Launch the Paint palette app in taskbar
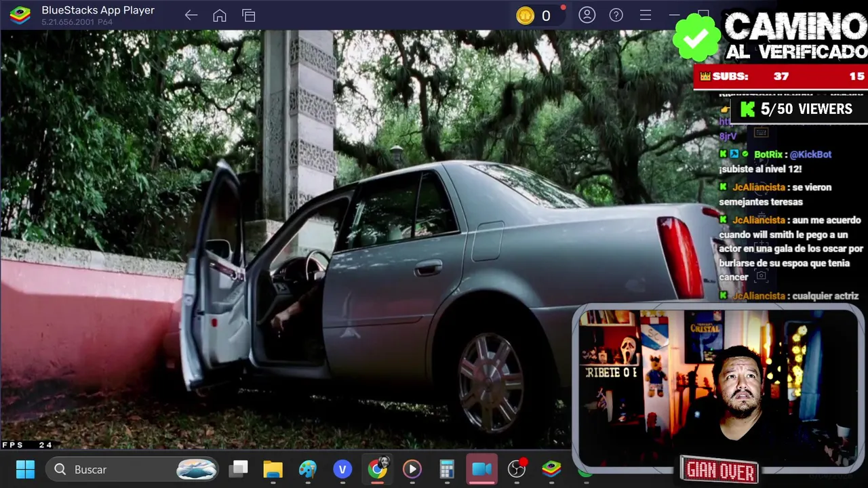Viewport: 868px width, 488px height. 307,469
